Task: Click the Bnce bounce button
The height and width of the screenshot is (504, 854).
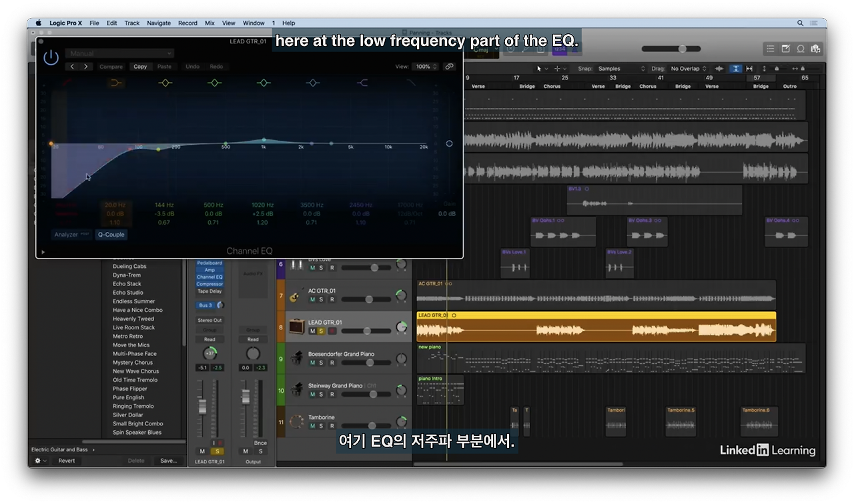Action: (260, 443)
